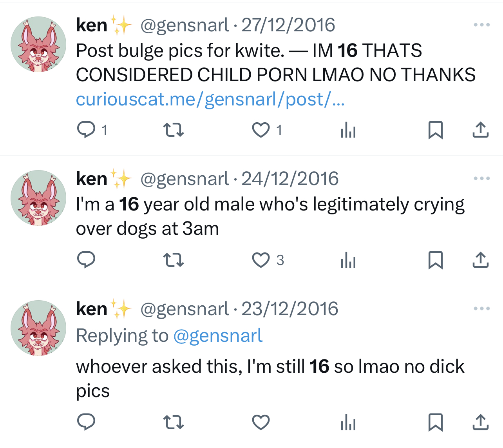Reply to the 24/12/2016 tweet
This screenshot has height=448, width=503.
tap(86, 260)
